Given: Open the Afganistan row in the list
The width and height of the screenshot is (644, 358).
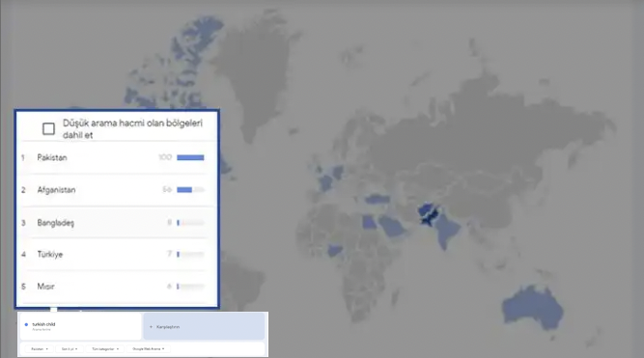Looking at the screenshot, I should tap(117, 190).
